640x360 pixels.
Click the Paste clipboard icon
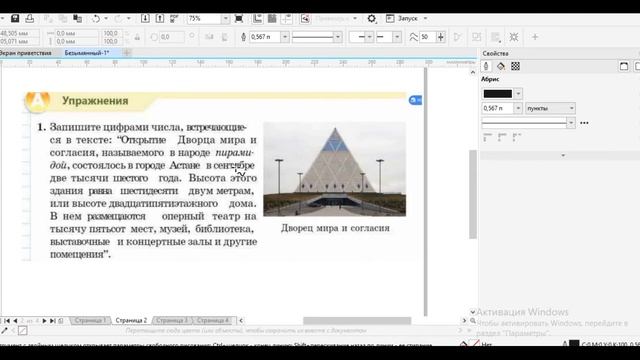click(78, 18)
